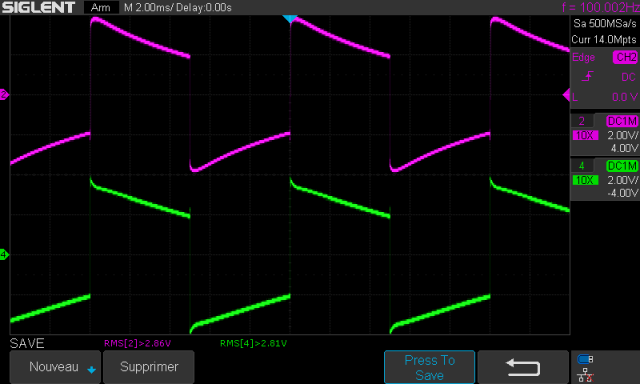Open the Edge trigger type selector
This screenshot has width=640, height=384.
pos(583,57)
